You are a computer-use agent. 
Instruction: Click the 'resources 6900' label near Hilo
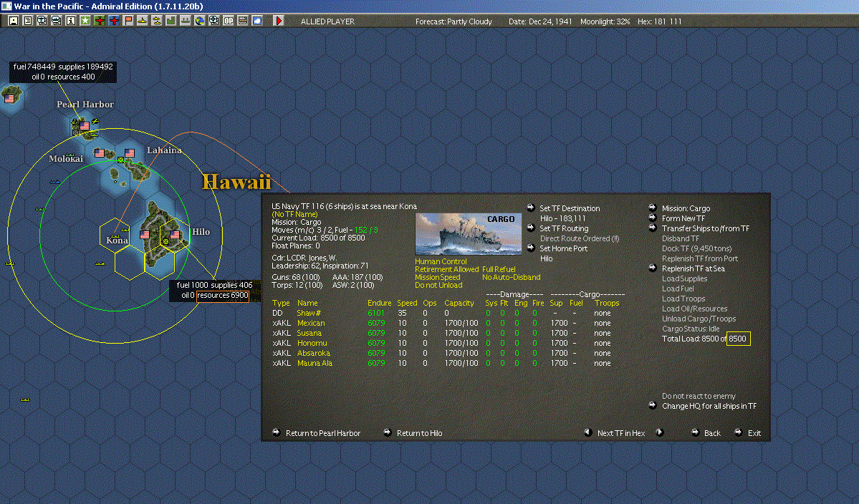(x=222, y=296)
